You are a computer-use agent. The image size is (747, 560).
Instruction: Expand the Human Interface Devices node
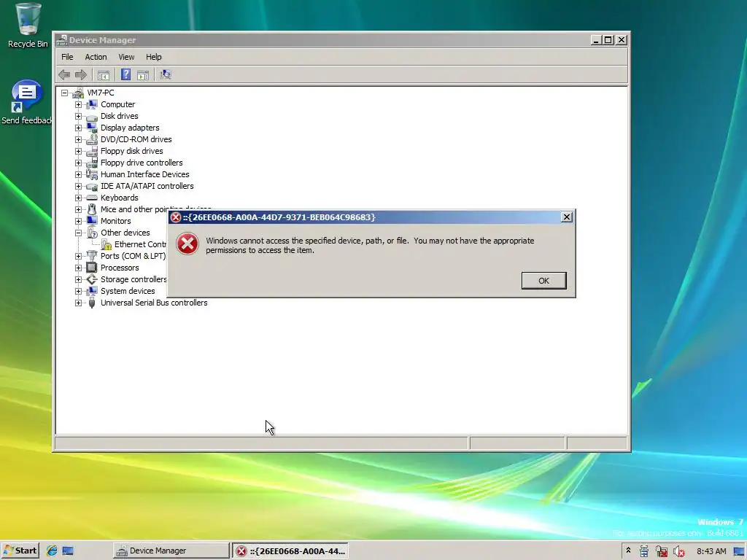[x=78, y=174]
